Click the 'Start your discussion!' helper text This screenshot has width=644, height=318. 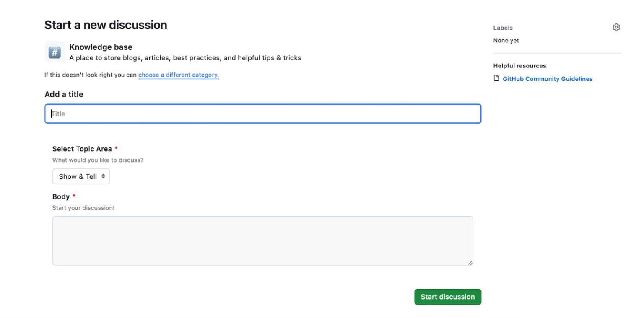[x=83, y=208]
